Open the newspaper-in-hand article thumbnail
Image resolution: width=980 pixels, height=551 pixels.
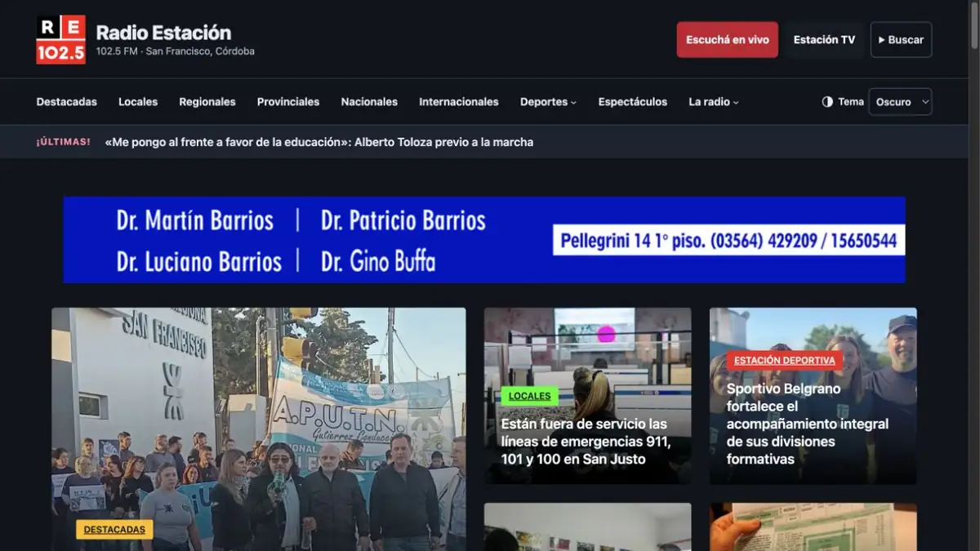coord(813,527)
